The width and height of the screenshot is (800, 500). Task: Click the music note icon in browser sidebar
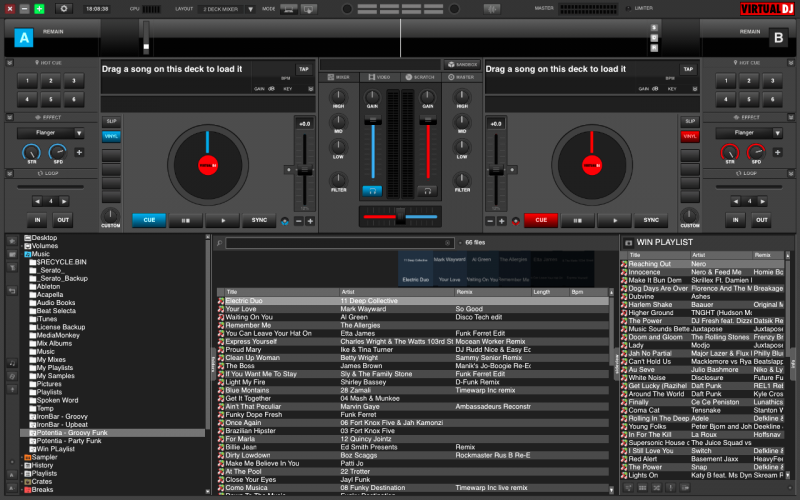(x=12, y=363)
